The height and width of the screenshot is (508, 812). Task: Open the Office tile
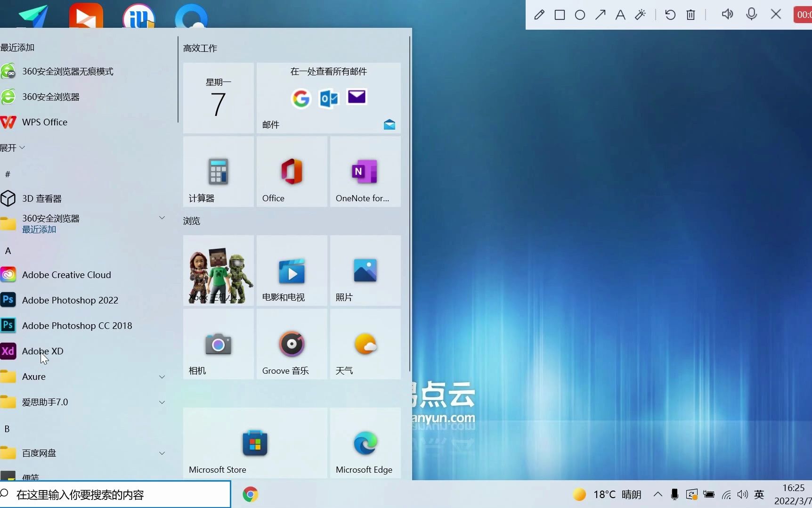(292, 172)
